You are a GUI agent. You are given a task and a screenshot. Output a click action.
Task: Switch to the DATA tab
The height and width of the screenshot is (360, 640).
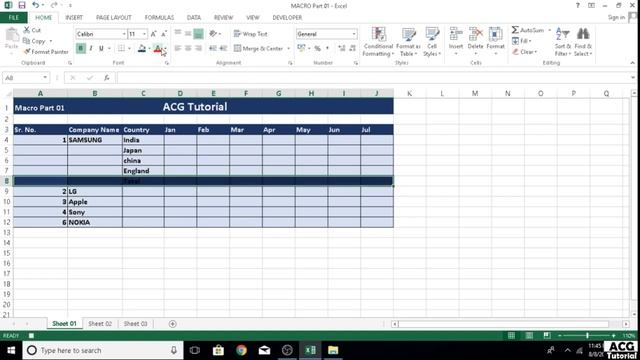click(x=194, y=18)
